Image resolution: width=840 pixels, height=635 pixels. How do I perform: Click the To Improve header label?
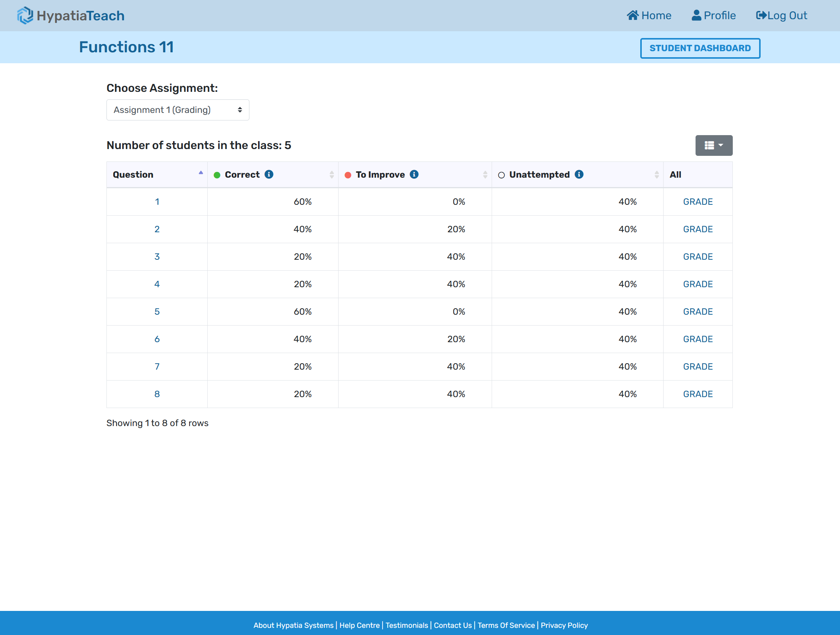coord(380,175)
